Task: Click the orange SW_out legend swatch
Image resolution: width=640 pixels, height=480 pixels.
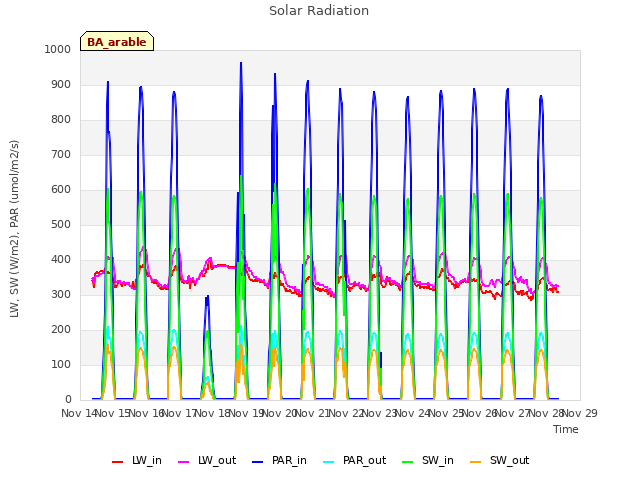Action: coord(476,462)
